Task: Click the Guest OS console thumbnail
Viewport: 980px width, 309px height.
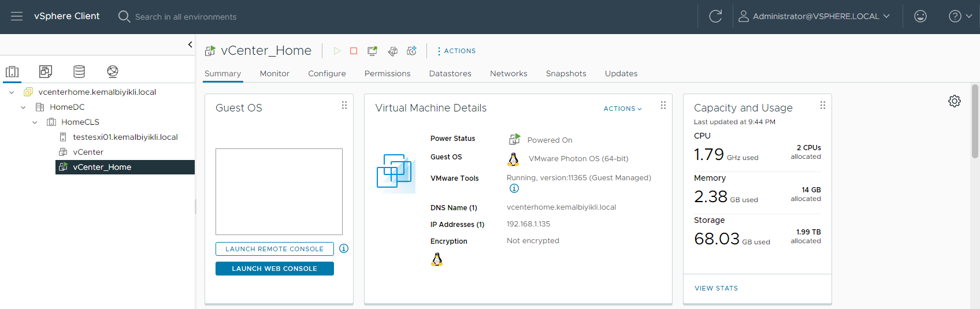Action: (279, 192)
